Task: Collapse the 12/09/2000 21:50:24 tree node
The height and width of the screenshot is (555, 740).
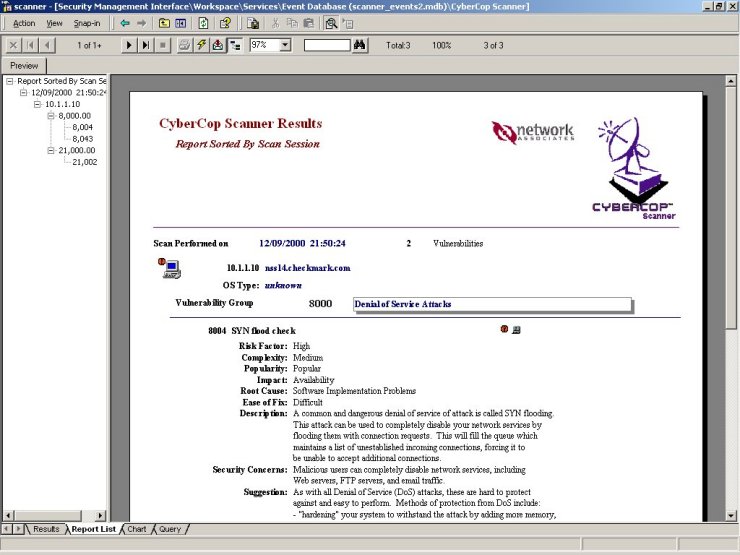Action: (23, 92)
